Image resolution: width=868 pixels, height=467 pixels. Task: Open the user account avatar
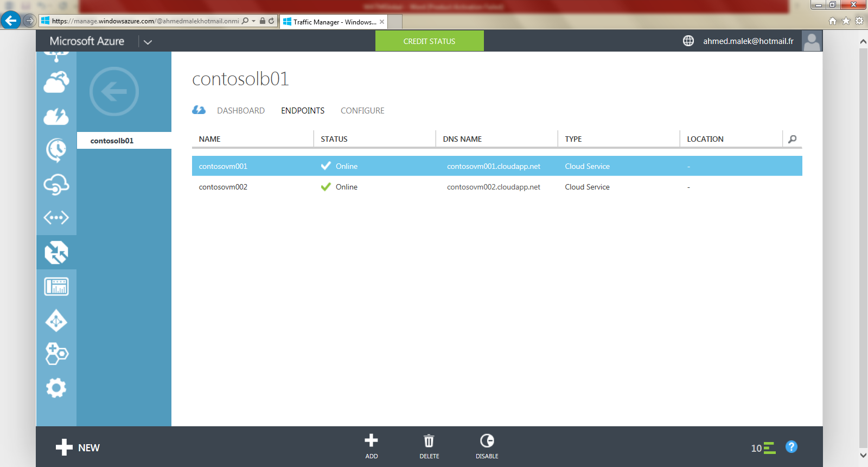812,41
